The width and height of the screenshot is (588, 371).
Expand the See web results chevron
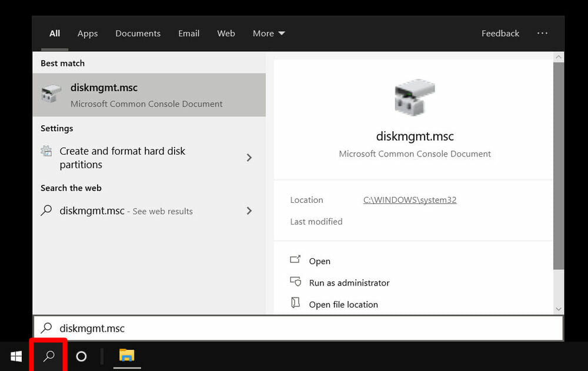(249, 210)
